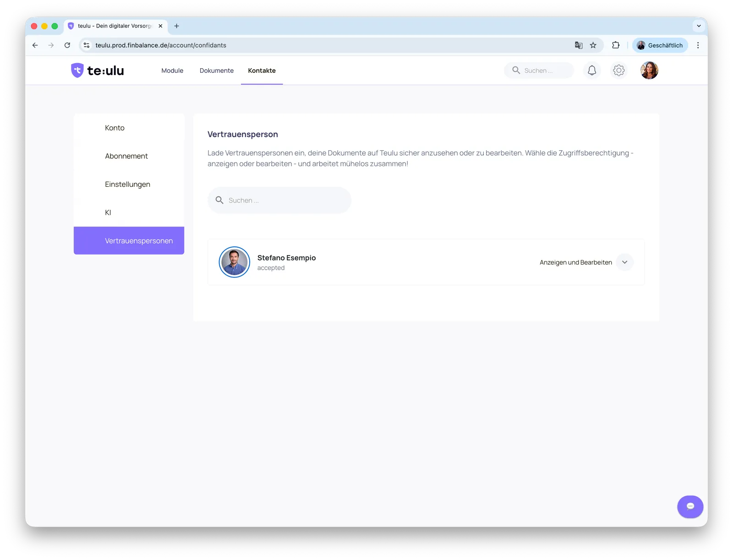
Task: Click Stefano Esempio's profile picture
Action: 234,262
